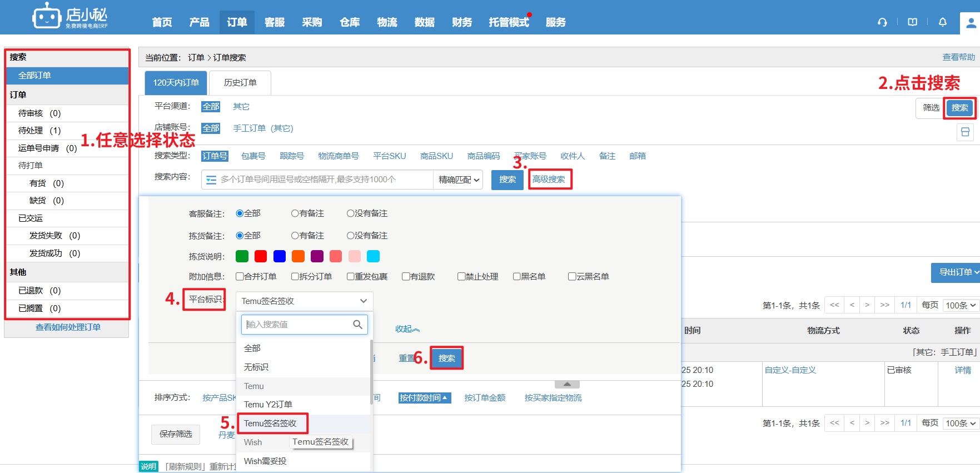Expand the 精确匹配 match type dropdown

pos(459,180)
